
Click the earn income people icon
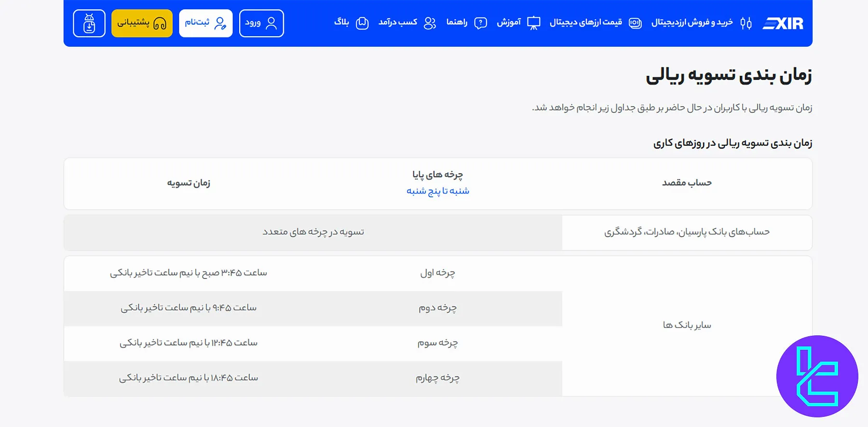coord(430,23)
